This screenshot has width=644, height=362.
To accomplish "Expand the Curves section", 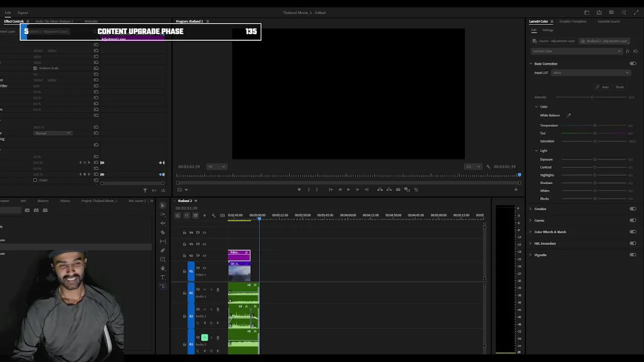I will [x=530, y=220].
